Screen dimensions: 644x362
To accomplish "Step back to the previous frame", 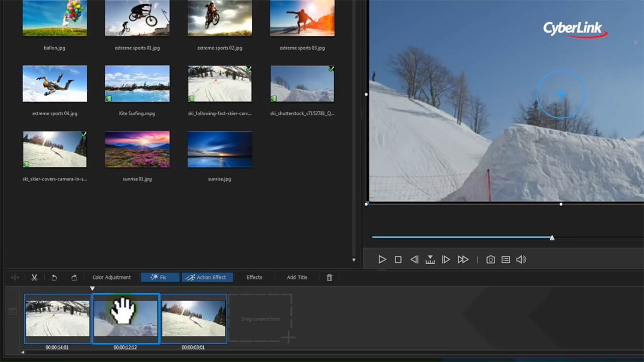I will coord(414,259).
